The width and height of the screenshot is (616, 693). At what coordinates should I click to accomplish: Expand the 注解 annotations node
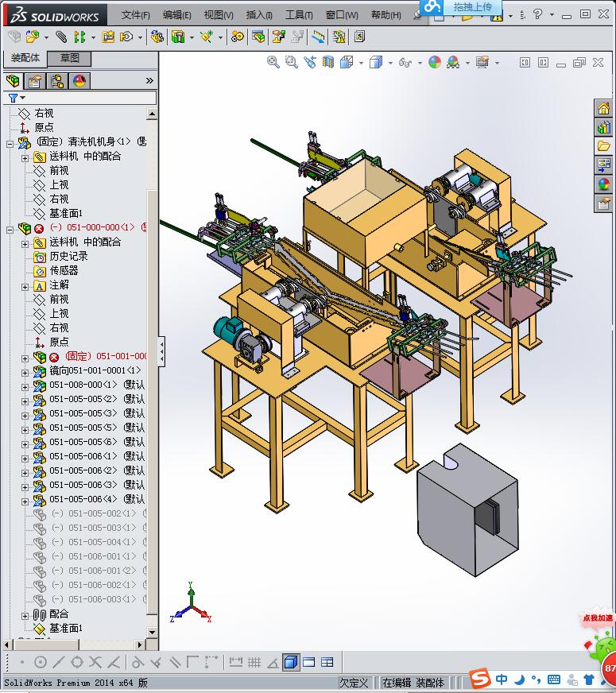[x=25, y=287]
